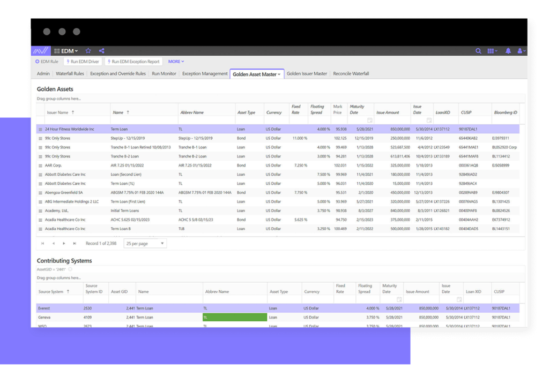Open the Run Monitor tab
This screenshot has width=549, height=392.
click(x=164, y=74)
